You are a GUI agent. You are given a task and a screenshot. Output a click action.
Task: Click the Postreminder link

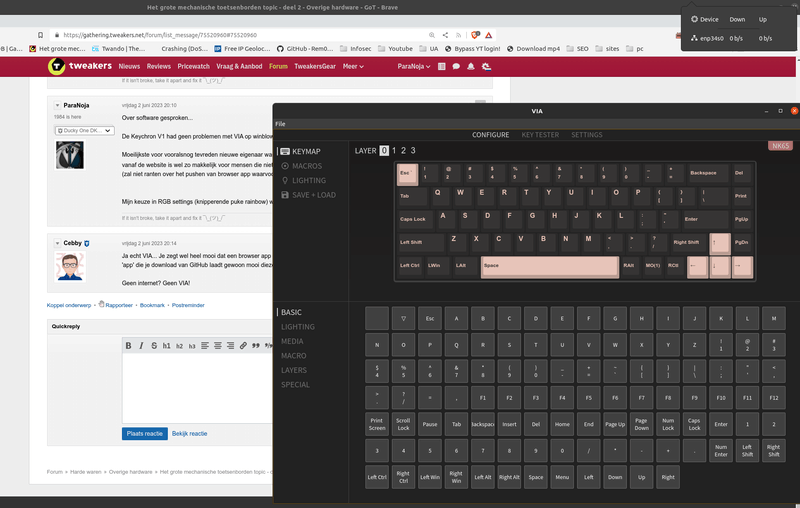(188, 305)
